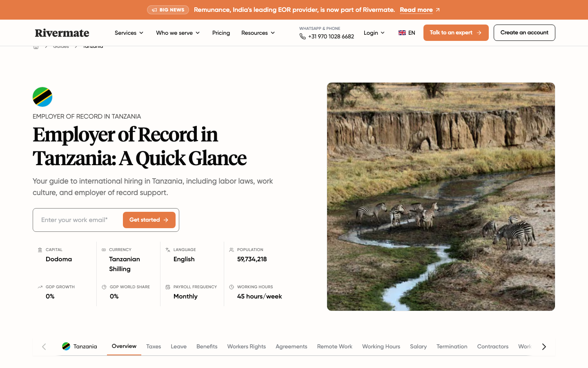Select the Overview tab
The height and width of the screenshot is (368, 588).
pos(124,346)
